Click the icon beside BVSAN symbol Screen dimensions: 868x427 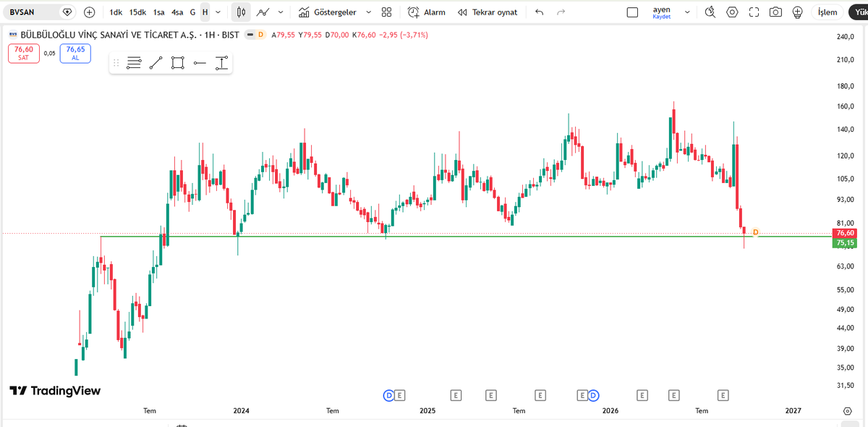(x=67, y=12)
